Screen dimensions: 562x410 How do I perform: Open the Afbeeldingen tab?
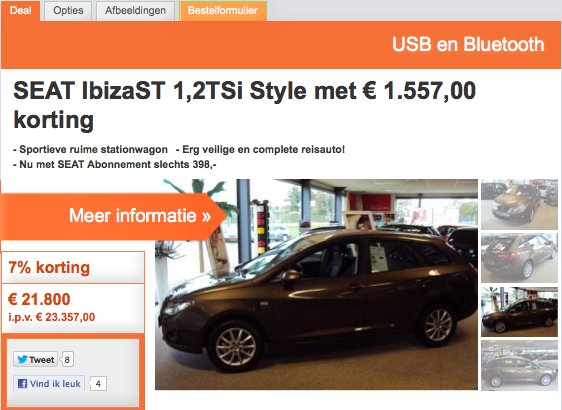[135, 11]
